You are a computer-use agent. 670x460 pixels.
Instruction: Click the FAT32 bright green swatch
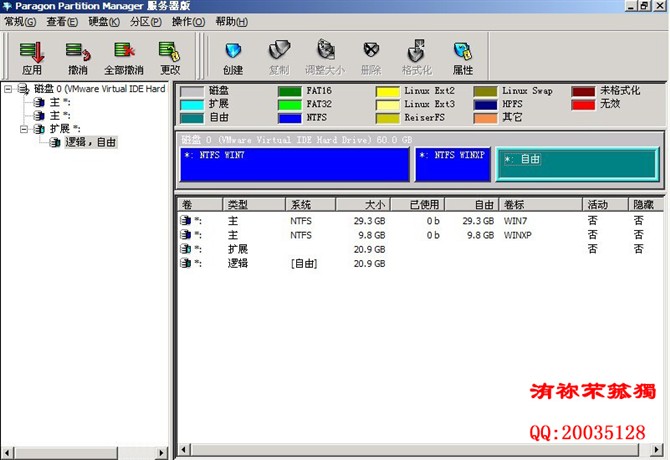click(x=290, y=105)
